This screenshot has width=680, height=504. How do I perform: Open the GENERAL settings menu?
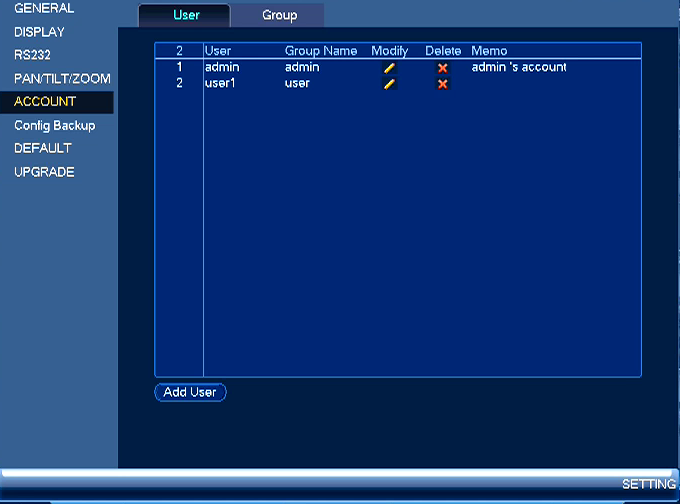(x=44, y=8)
